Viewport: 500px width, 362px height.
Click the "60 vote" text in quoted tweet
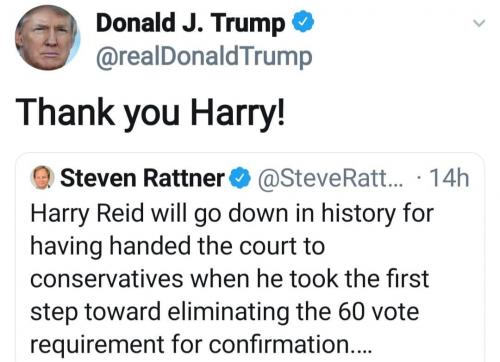(x=379, y=312)
